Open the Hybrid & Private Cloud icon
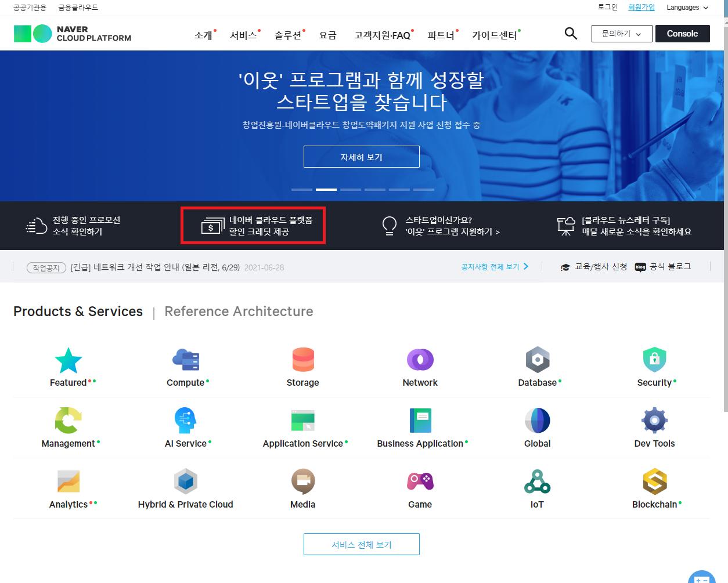The height and width of the screenshot is (583, 728). [x=186, y=481]
